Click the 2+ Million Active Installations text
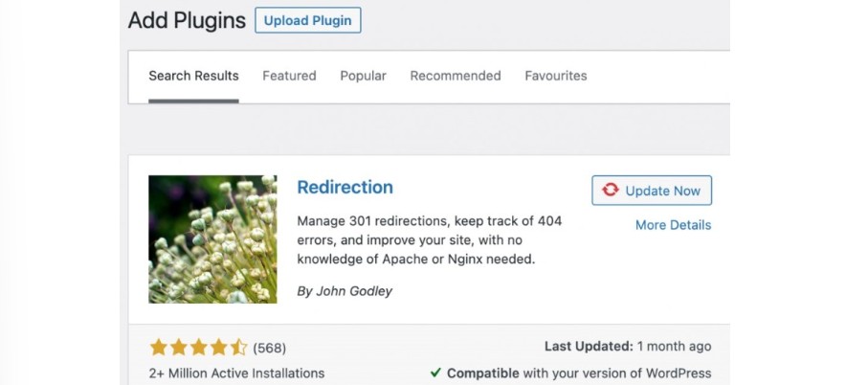 (236, 373)
